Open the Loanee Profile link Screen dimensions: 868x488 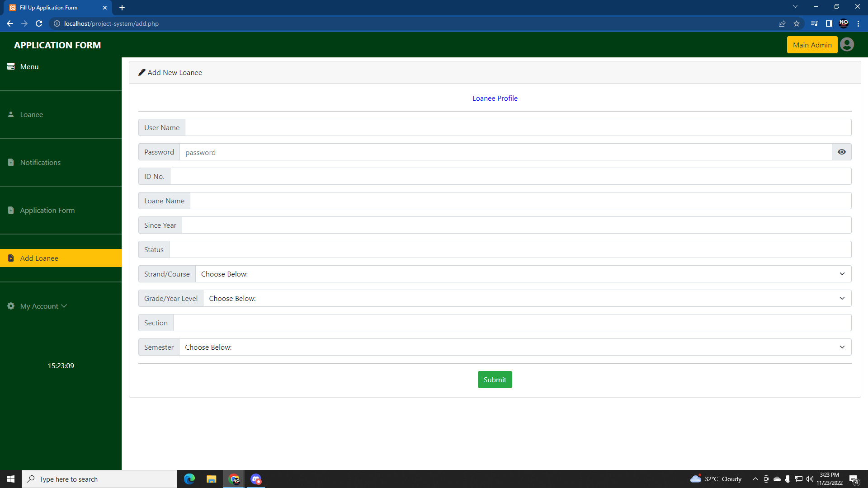point(495,98)
